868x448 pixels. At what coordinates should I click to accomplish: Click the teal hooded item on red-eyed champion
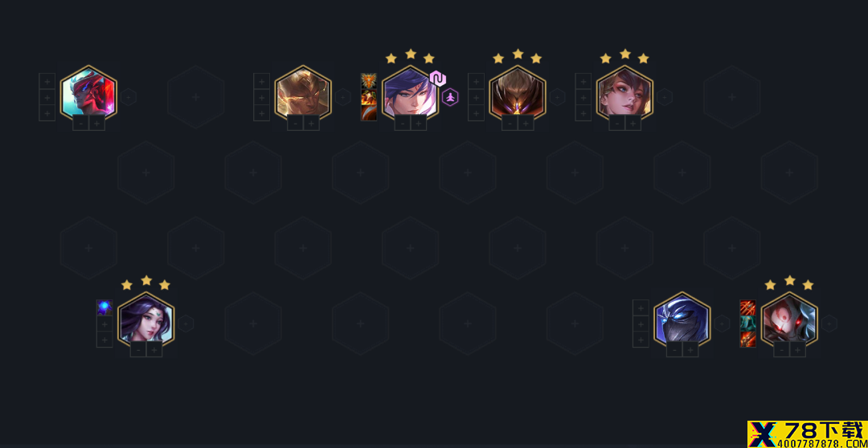(748, 324)
